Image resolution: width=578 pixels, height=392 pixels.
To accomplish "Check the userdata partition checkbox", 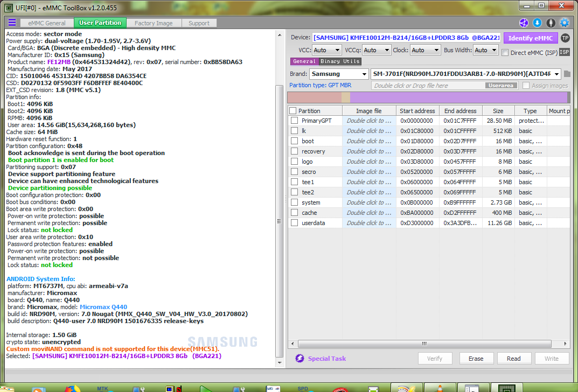I will [294, 223].
